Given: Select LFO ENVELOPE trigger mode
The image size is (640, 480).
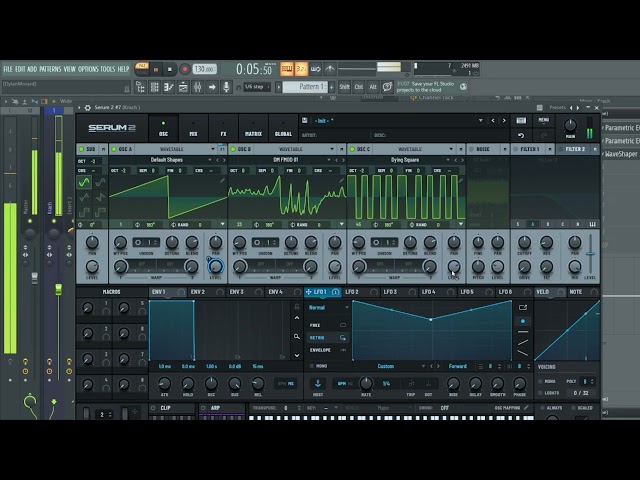Looking at the screenshot, I should click(x=328, y=350).
